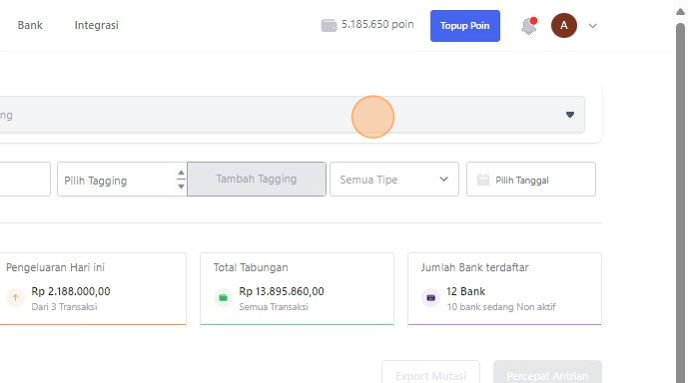The height and width of the screenshot is (383, 688).
Task: Click the Pengeluaran Hari ini card title
Action: tap(55, 267)
